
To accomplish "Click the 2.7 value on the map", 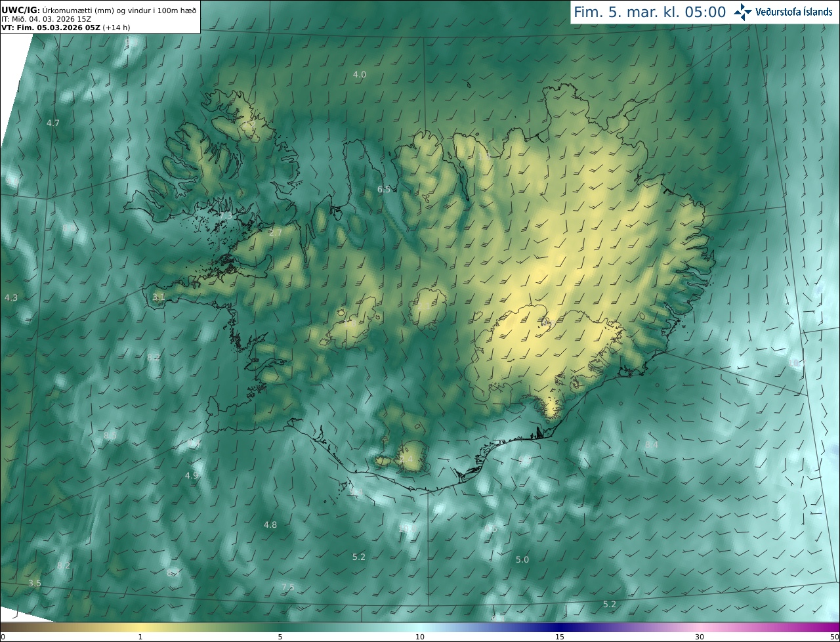I will click(x=276, y=232).
